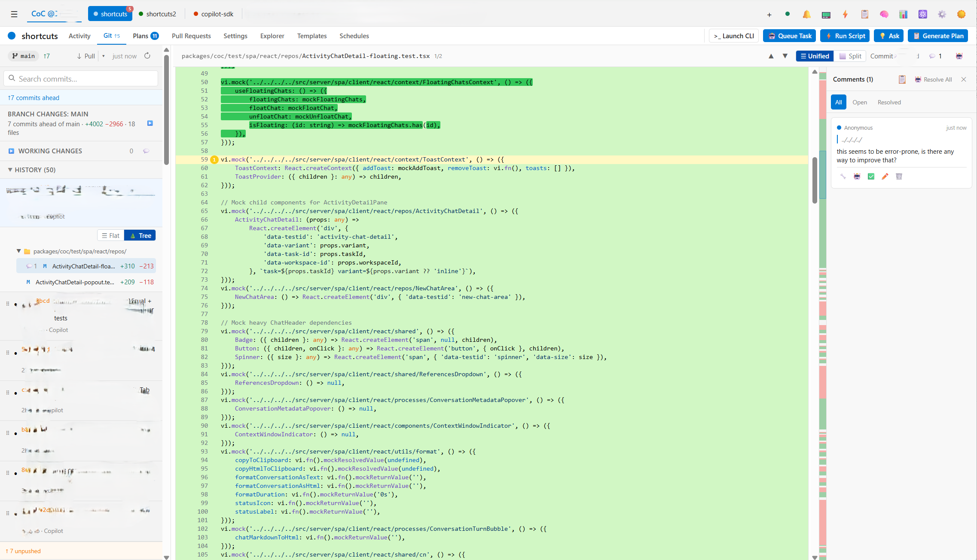Open the bar chart icon in top bar
Image resolution: width=977 pixels, height=560 pixels.
tap(903, 14)
